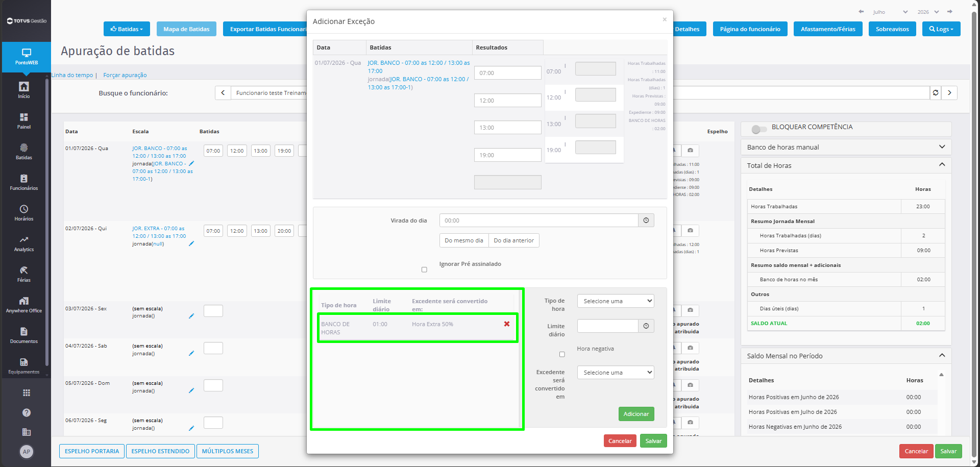Open the Tipo de hora select
This screenshot has height=467, width=980.
(x=616, y=301)
